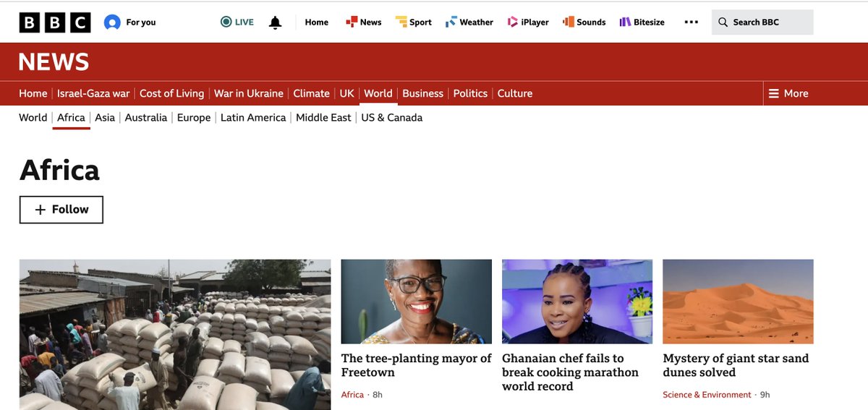Click the Africa page heading
This screenshot has height=410, width=868.
59,170
